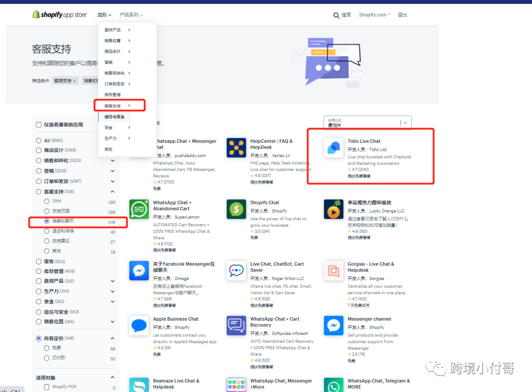Open the Lucky Orange app icon
Image resolution: width=532 pixels, height=392 pixels.
click(333, 209)
